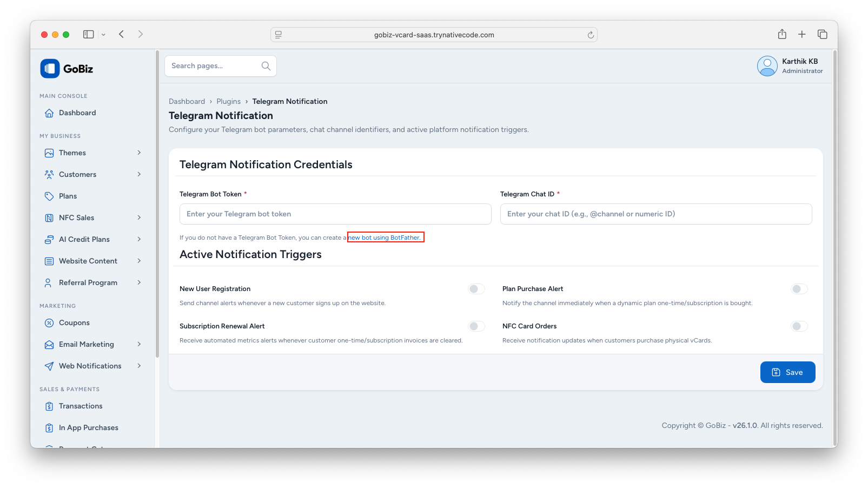This screenshot has height=488, width=868.
Task: Click the Themes image icon
Action: 49,153
